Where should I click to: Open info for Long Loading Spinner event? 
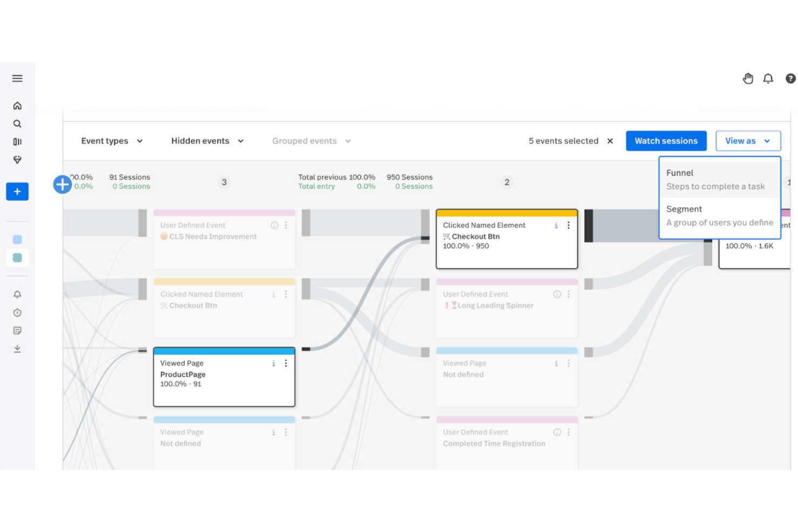tap(557, 294)
